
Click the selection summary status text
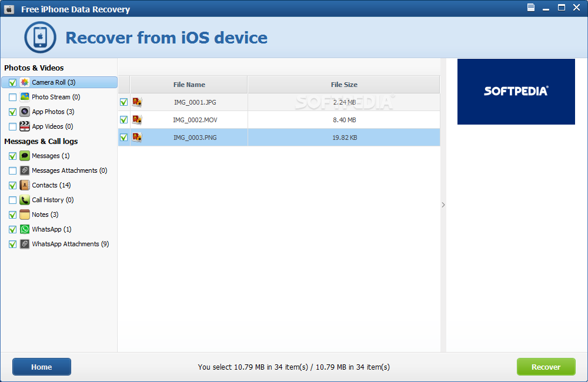293,367
